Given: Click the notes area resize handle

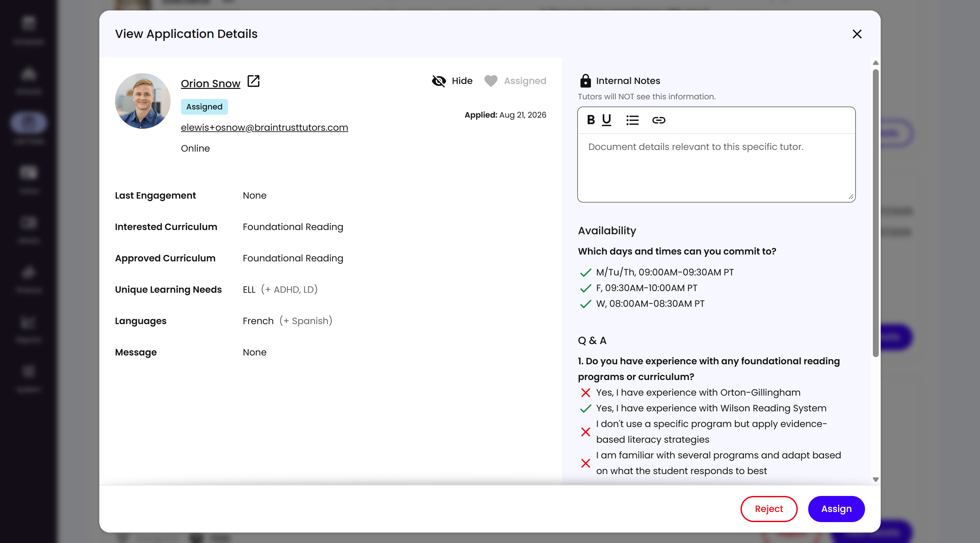Looking at the screenshot, I should [851, 197].
